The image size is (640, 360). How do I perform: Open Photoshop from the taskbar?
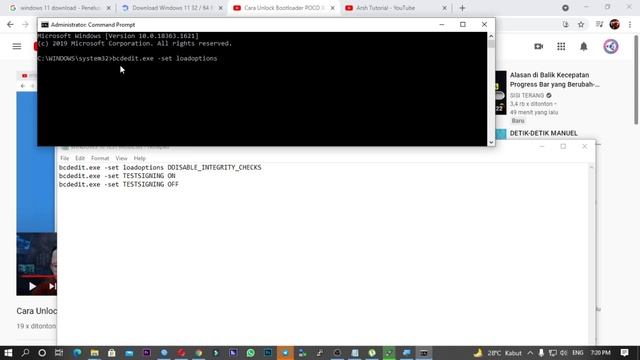(x=268, y=353)
